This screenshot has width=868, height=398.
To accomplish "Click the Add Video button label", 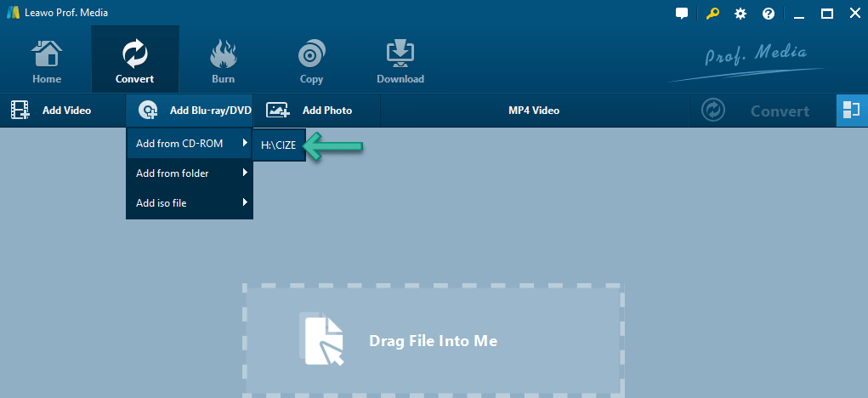I will point(66,111).
